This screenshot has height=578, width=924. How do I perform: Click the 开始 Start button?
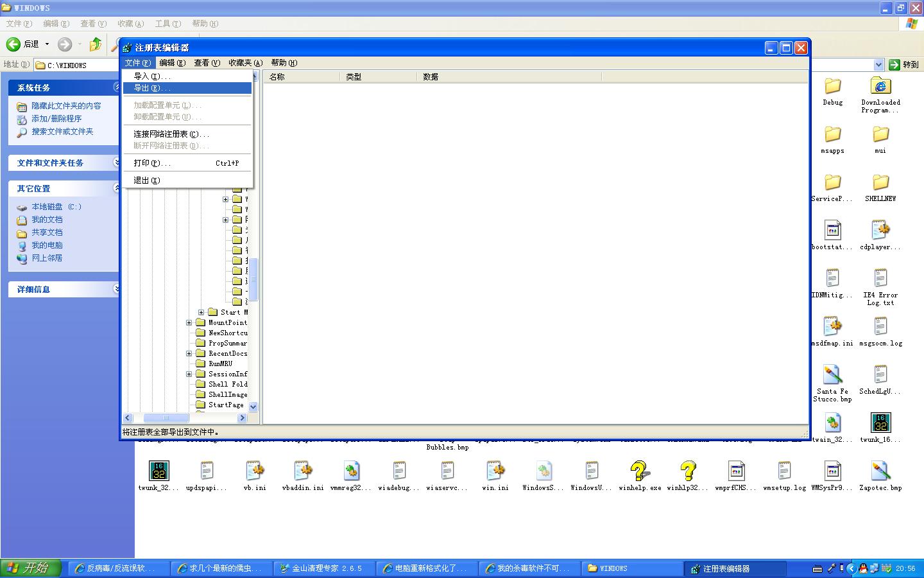point(31,568)
